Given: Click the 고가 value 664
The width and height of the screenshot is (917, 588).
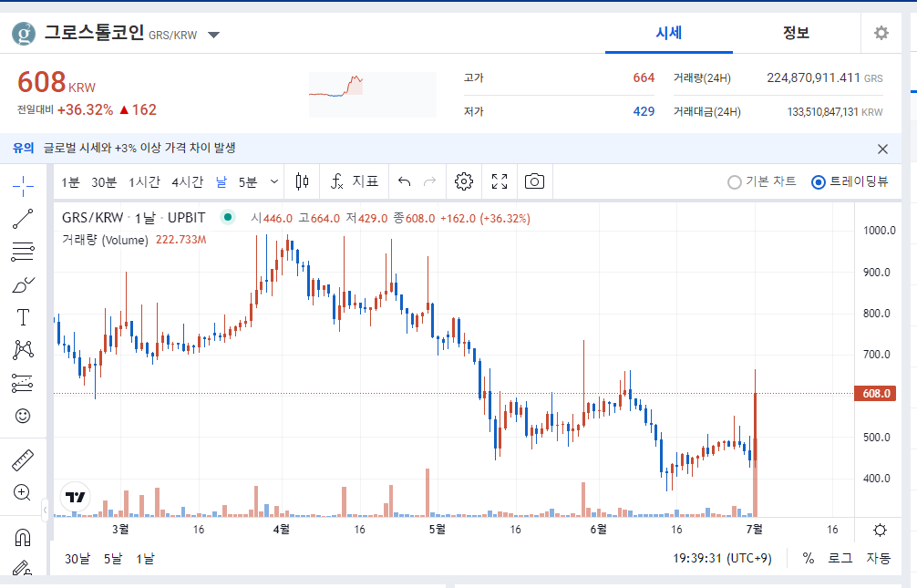Looking at the screenshot, I should pyautogui.click(x=644, y=77).
